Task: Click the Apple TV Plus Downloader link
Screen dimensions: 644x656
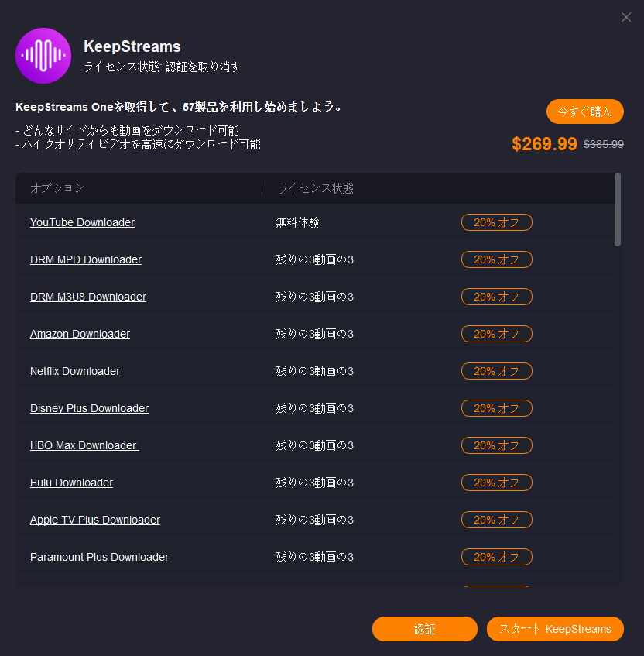Action: click(95, 520)
